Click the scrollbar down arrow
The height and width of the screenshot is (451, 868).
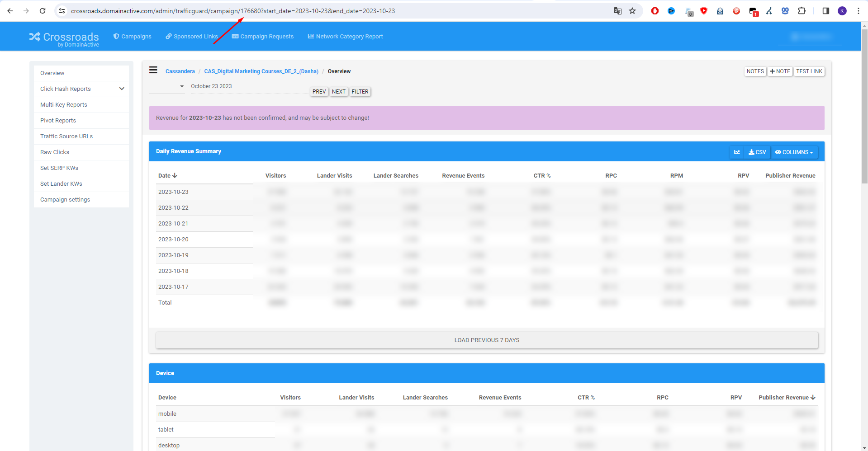point(864,448)
